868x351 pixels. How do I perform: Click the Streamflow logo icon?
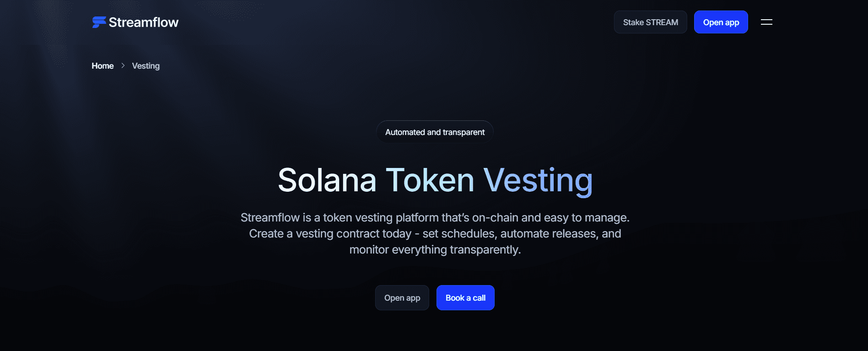pos(98,22)
